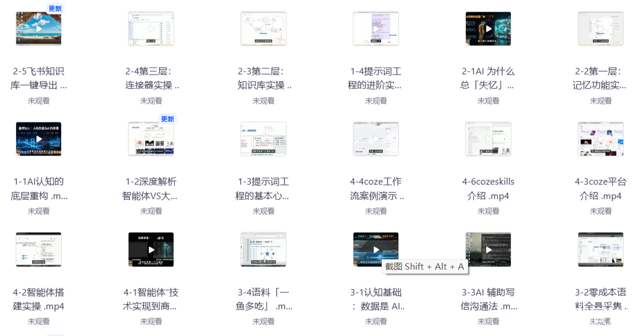Click 未观看 status under 4-3coze平台介绍
The height and width of the screenshot is (336, 644).
tap(601, 211)
